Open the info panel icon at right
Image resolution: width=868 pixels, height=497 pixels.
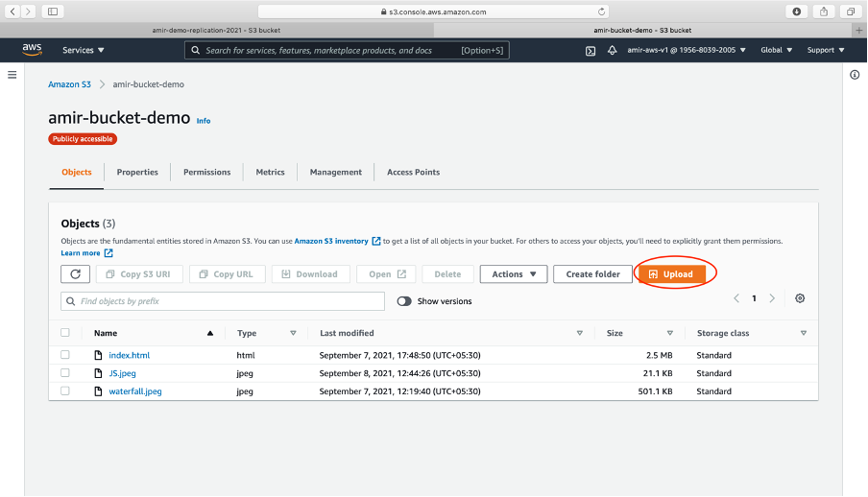[x=855, y=75]
